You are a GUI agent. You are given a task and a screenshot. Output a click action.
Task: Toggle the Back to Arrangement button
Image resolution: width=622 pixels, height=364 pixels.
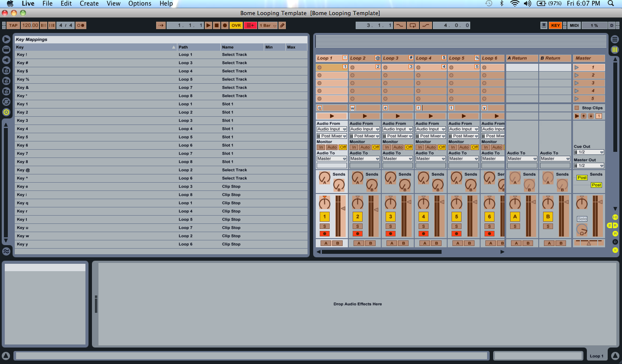251,26
